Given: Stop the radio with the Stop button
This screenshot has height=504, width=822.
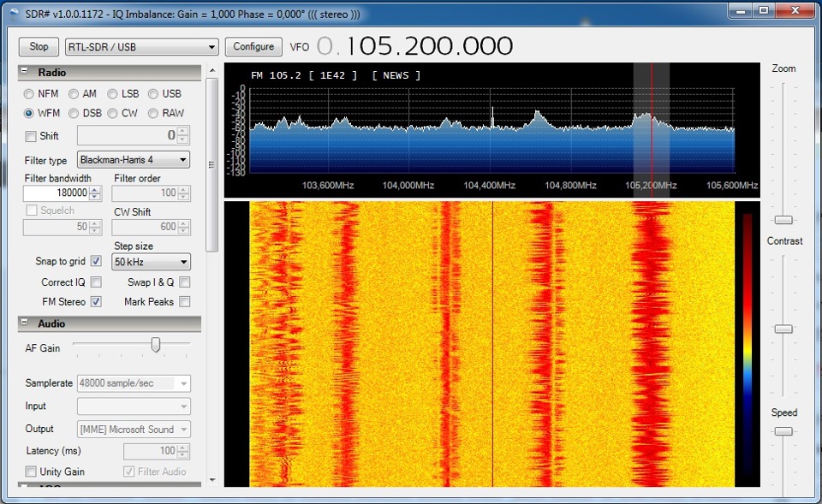Looking at the screenshot, I should tap(39, 46).
